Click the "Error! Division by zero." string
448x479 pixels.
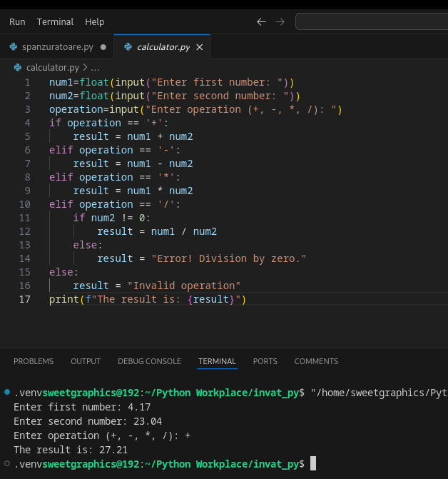point(229,258)
